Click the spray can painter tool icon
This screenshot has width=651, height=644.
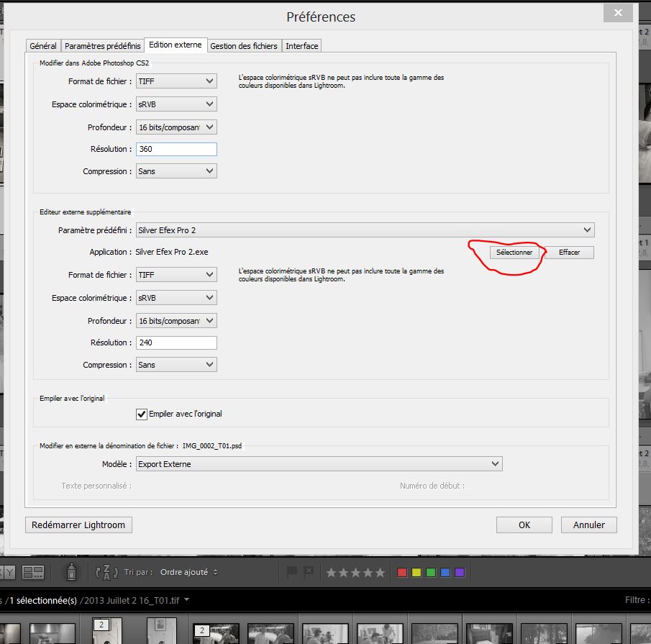click(x=72, y=572)
